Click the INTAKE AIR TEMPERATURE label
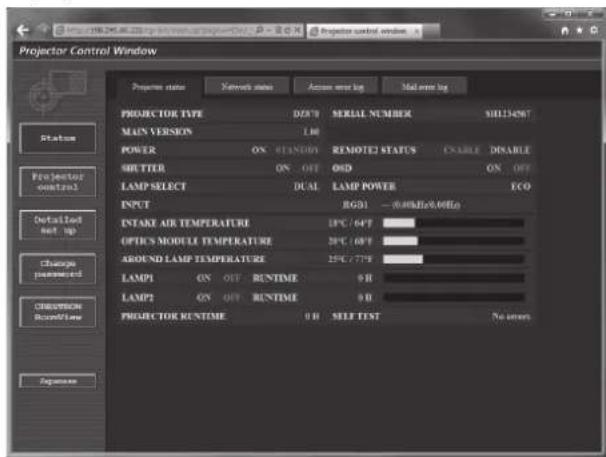 [186, 223]
